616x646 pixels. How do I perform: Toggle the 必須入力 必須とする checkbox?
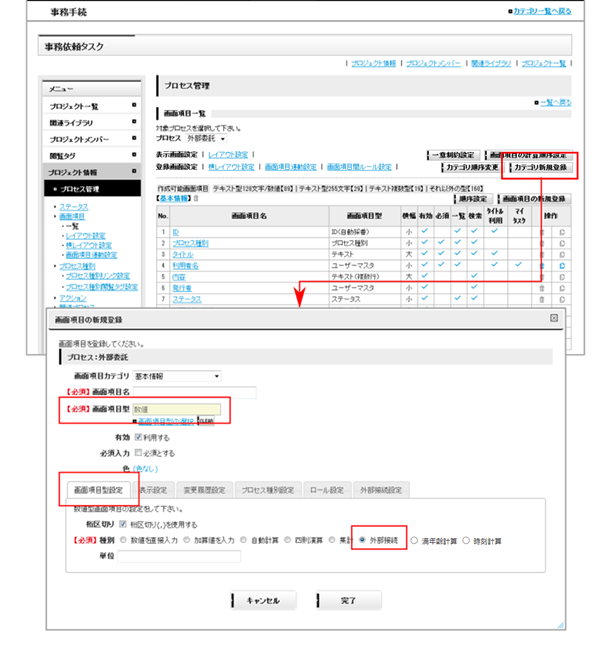click(138, 452)
